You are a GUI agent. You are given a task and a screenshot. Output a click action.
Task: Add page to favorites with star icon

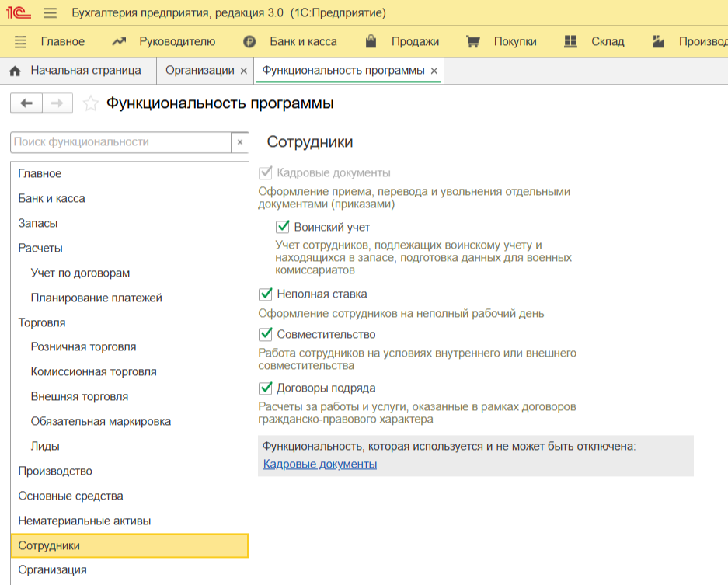pos(91,103)
